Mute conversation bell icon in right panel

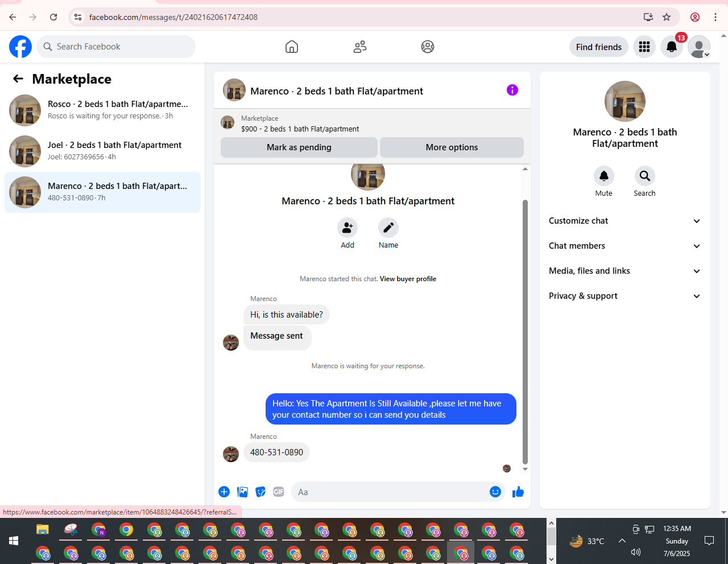pos(604,176)
